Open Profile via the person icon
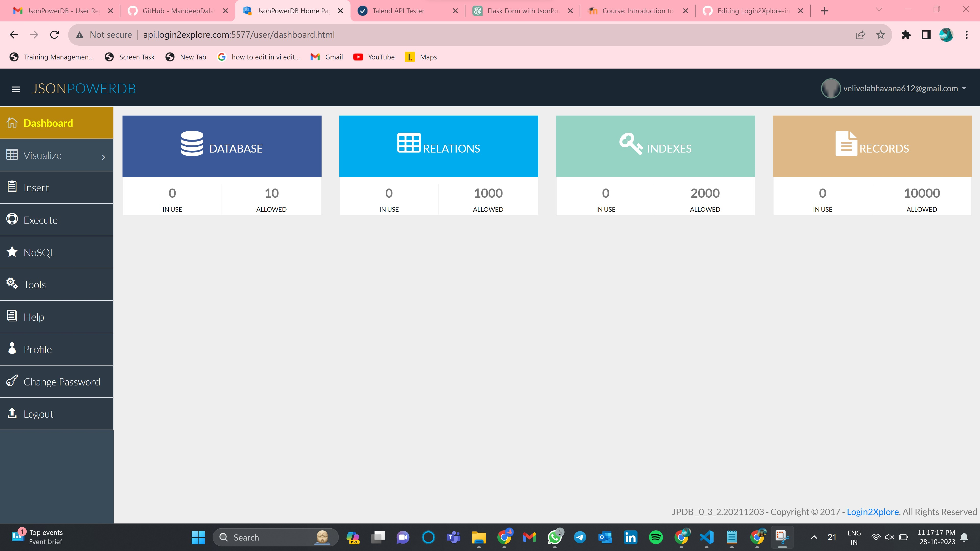Screen dimensions: 980x551 12,348
